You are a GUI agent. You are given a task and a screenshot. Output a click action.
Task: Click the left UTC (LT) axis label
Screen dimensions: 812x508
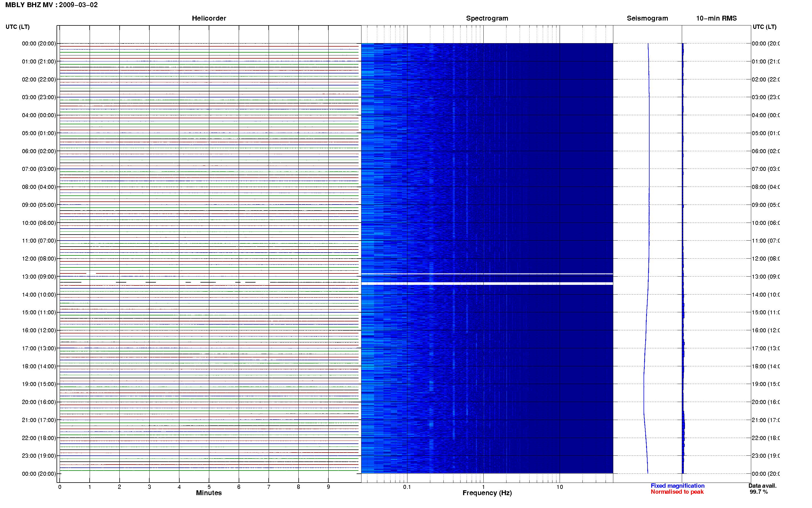pyautogui.click(x=17, y=27)
